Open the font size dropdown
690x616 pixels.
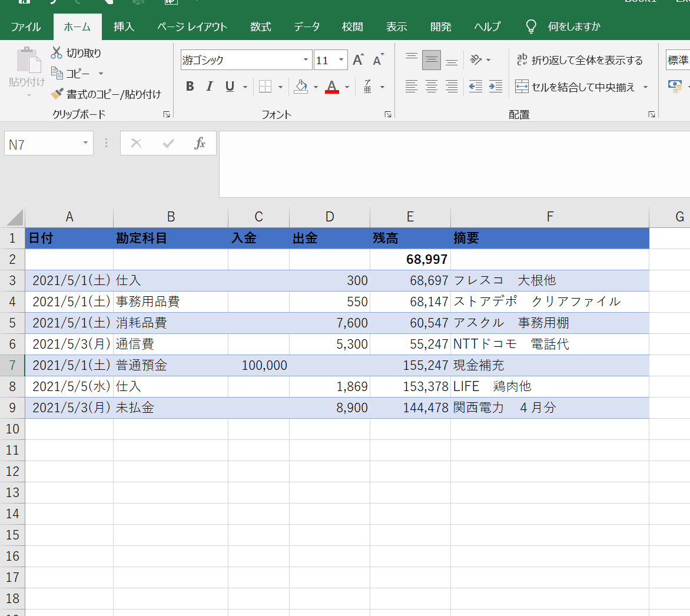coord(341,60)
